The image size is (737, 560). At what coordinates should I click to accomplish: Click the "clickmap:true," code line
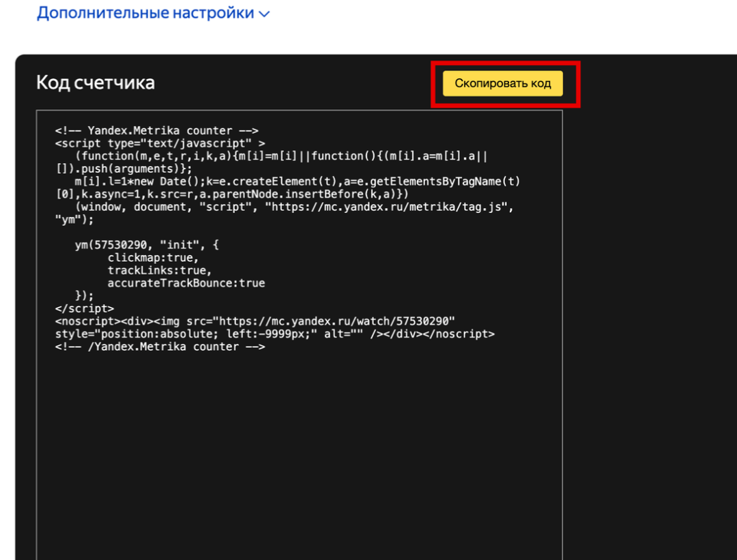tap(154, 257)
